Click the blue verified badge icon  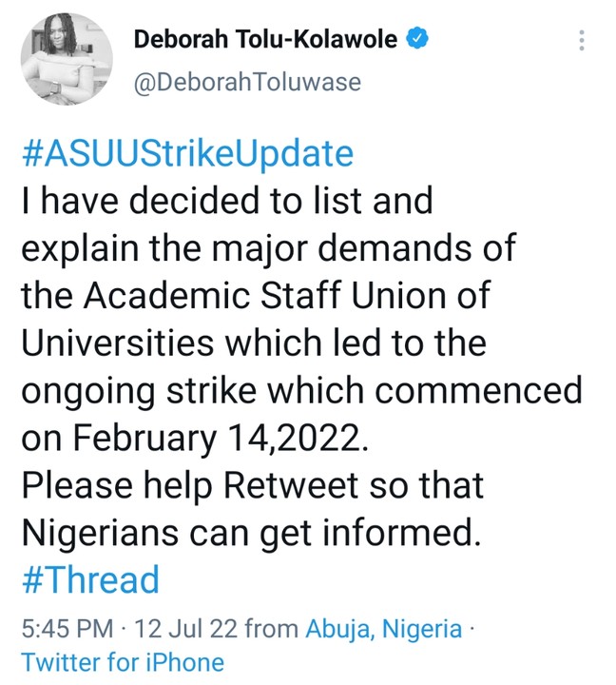417,39
